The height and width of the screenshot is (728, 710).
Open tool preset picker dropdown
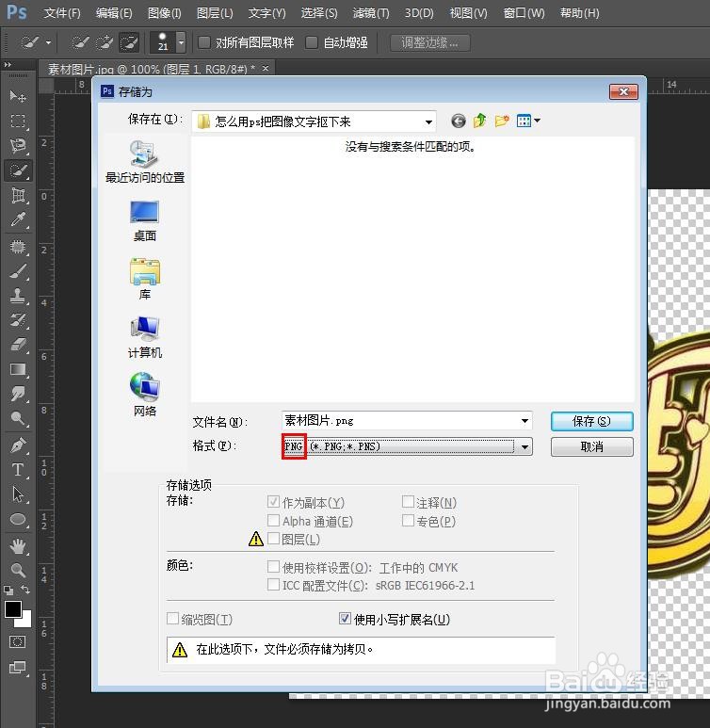pos(48,42)
